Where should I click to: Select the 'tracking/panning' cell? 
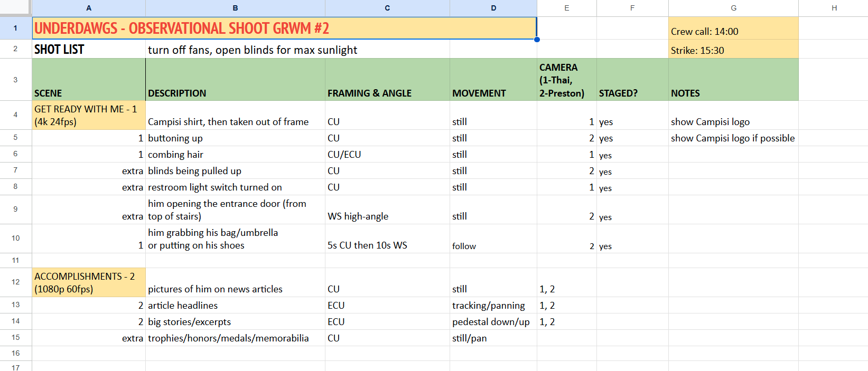coord(493,305)
